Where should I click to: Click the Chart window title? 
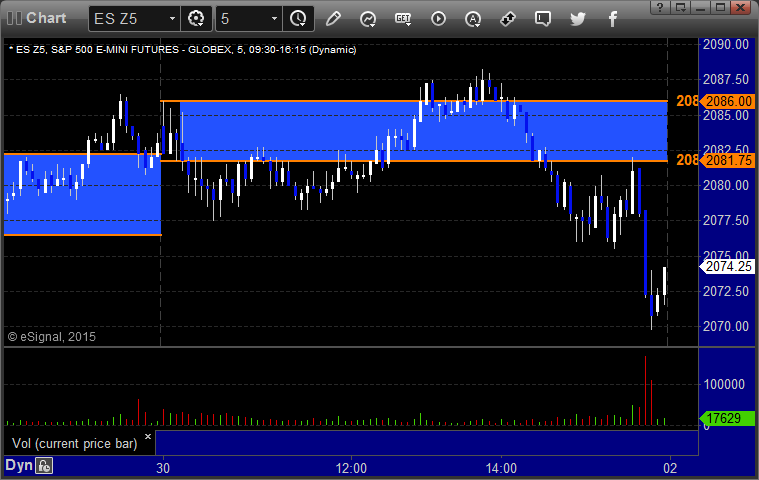pos(46,18)
